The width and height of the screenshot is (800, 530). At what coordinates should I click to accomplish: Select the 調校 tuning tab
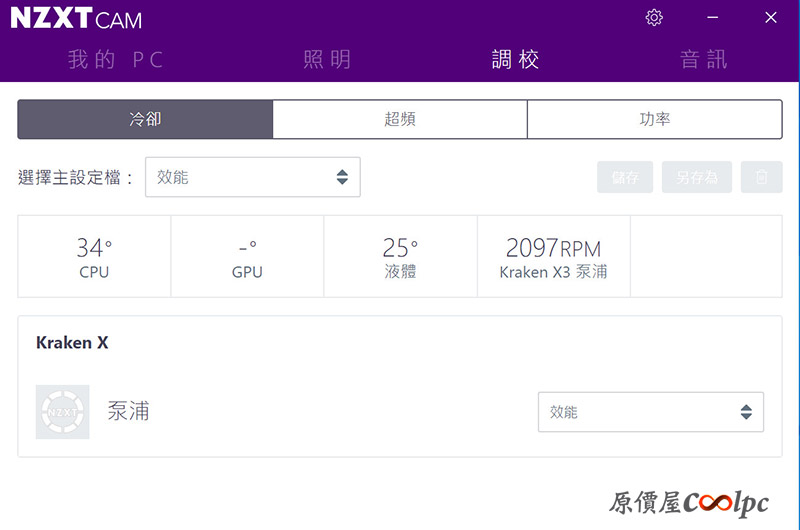pyautogui.click(x=515, y=59)
